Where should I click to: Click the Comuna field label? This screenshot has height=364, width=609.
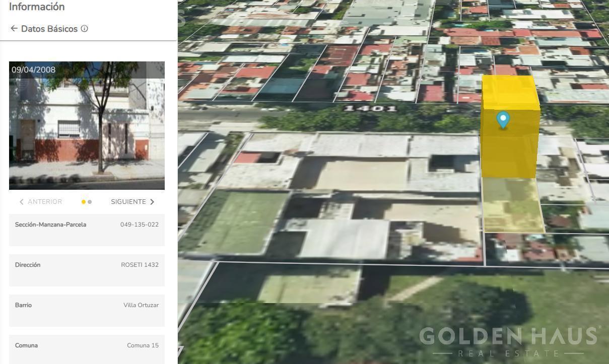click(x=26, y=345)
